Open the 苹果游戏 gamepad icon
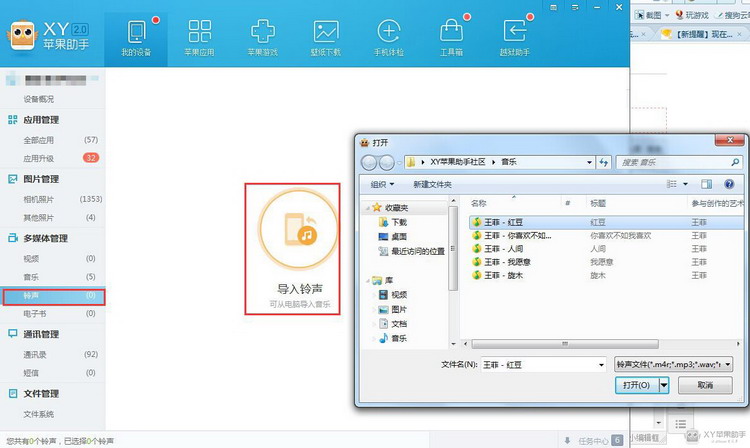Viewport: 750px width, 448px height. click(263, 32)
